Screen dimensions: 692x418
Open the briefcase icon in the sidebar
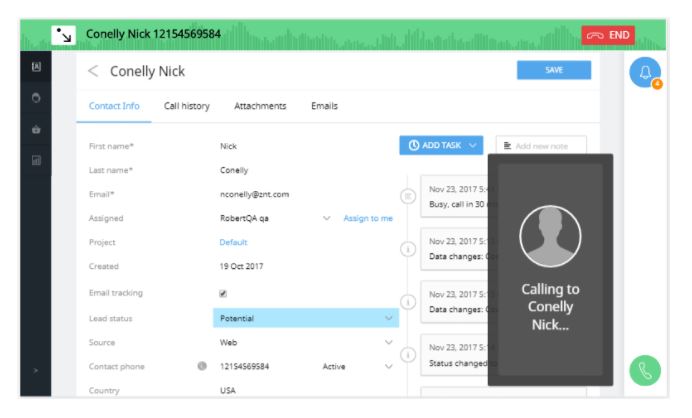(x=36, y=129)
